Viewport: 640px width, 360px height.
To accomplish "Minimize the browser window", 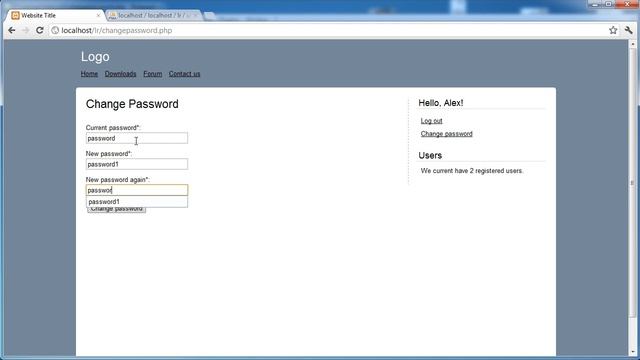I will pos(595,4).
